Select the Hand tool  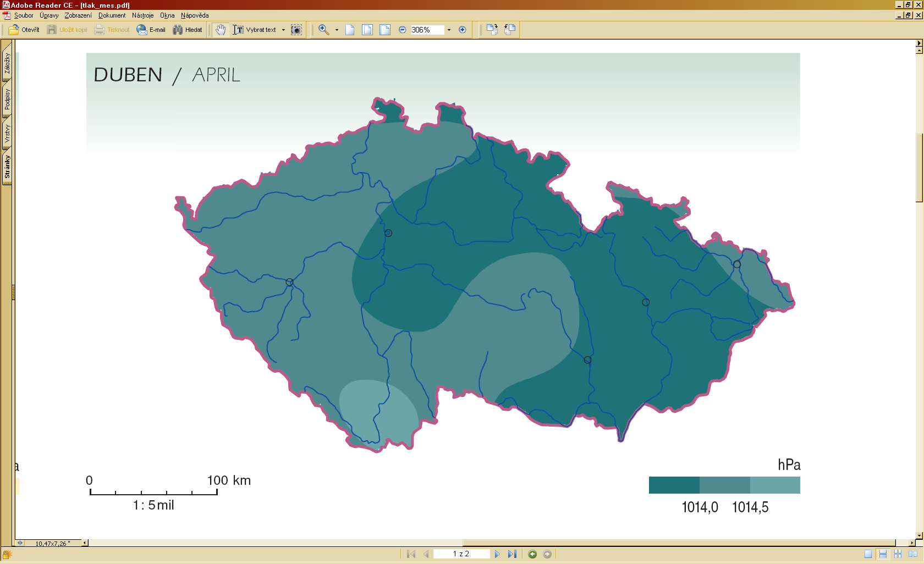tap(221, 30)
